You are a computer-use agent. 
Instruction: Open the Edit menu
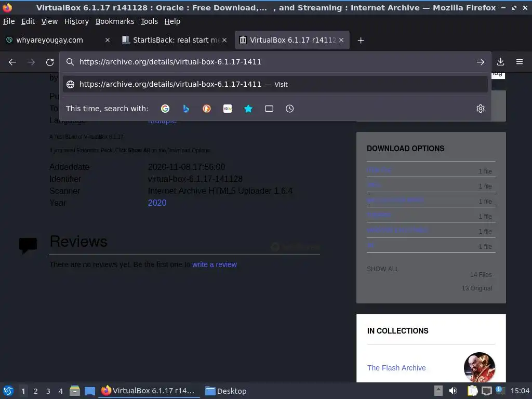[28, 21]
